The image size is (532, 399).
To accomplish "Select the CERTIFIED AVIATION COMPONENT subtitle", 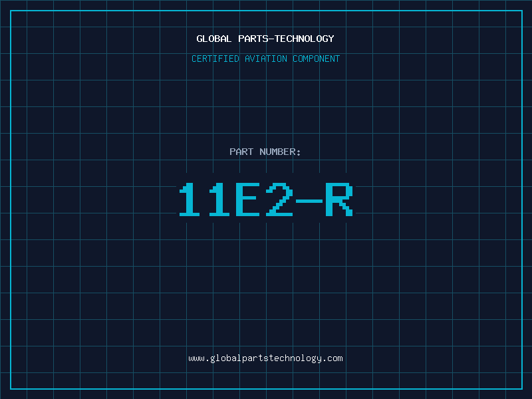I will 265,59.
